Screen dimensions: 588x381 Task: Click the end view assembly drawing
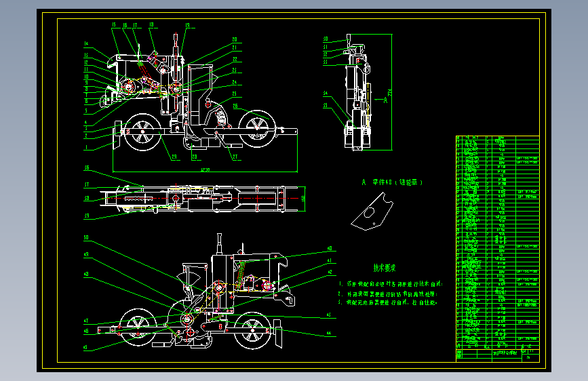(x=357, y=93)
